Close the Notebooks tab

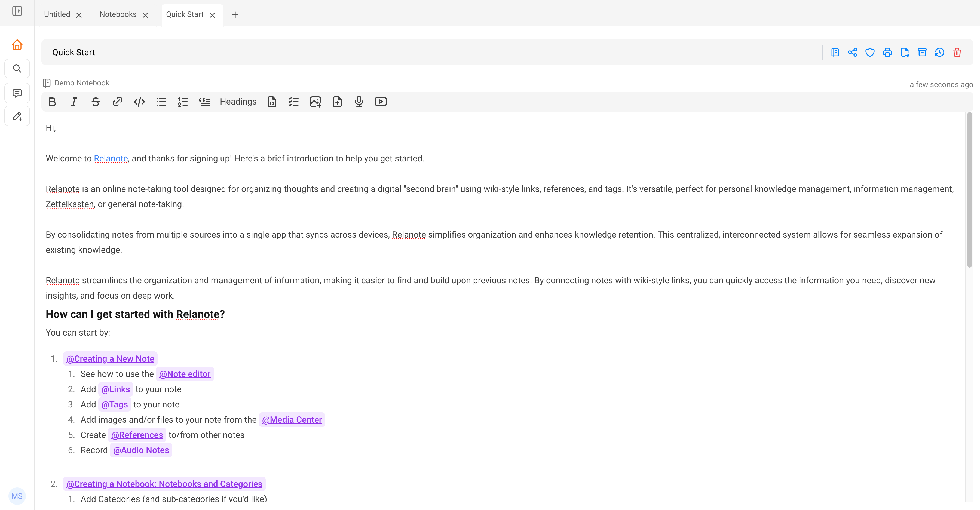(145, 15)
